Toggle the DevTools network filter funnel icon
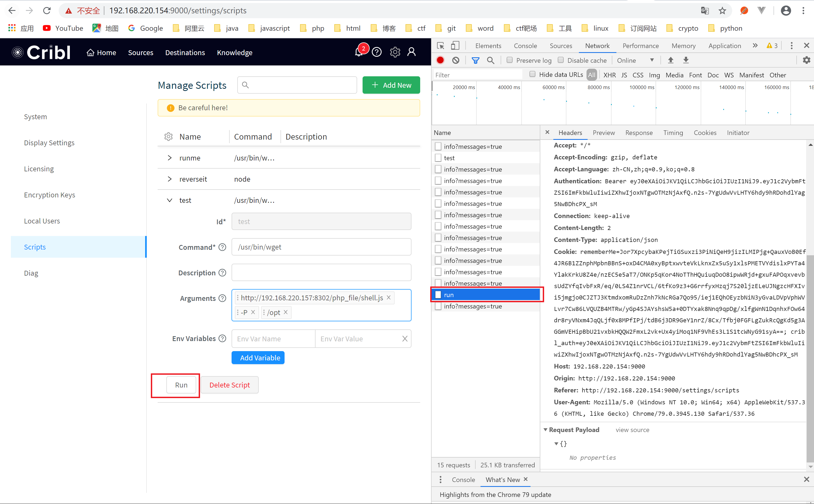The width and height of the screenshot is (814, 504). click(x=475, y=60)
